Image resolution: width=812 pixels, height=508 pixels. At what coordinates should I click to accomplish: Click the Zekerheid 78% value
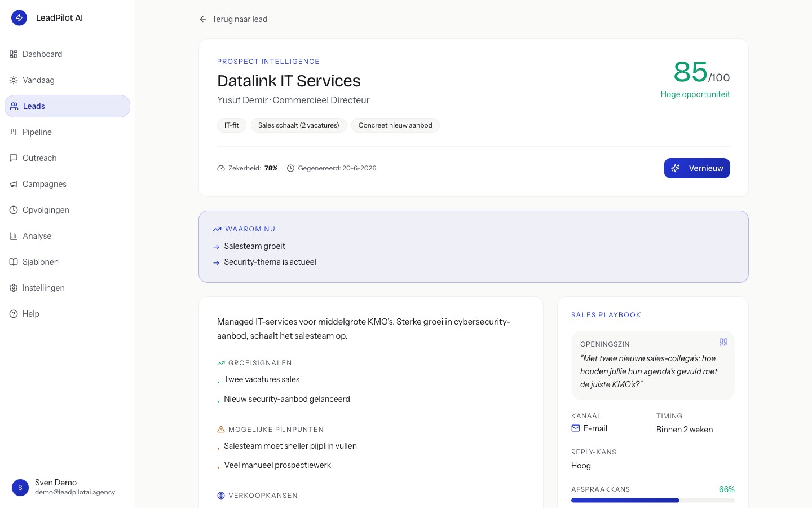[x=271, y=168]
